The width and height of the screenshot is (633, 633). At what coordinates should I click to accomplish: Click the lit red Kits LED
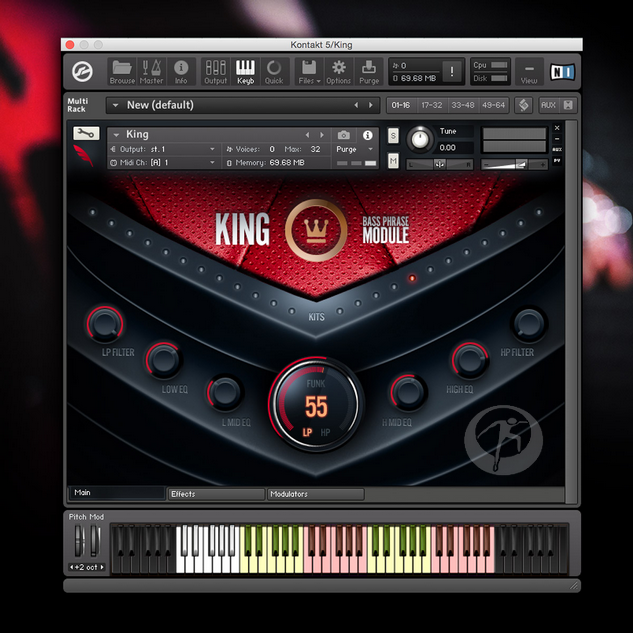pos(412,278)
